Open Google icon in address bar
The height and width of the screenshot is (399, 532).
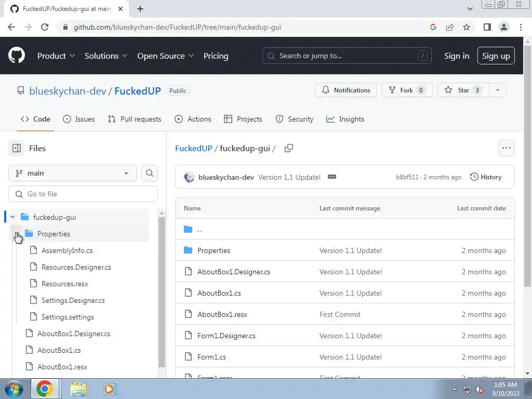[433, 27]
